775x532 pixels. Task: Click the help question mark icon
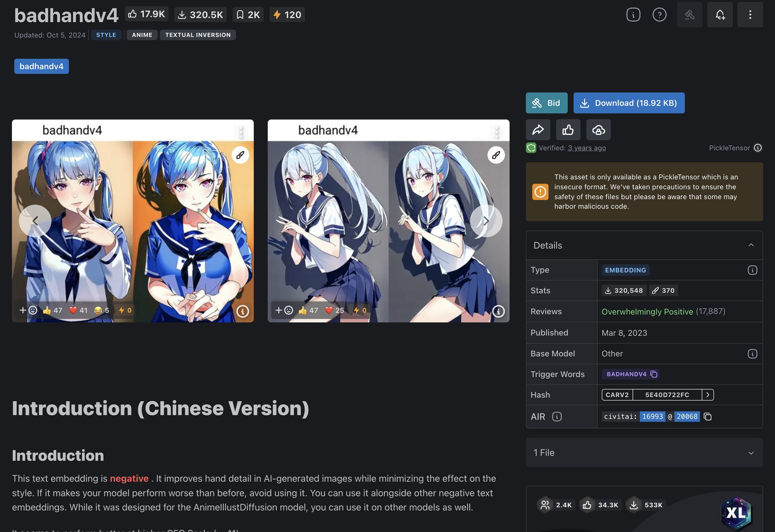pos(659,15)
